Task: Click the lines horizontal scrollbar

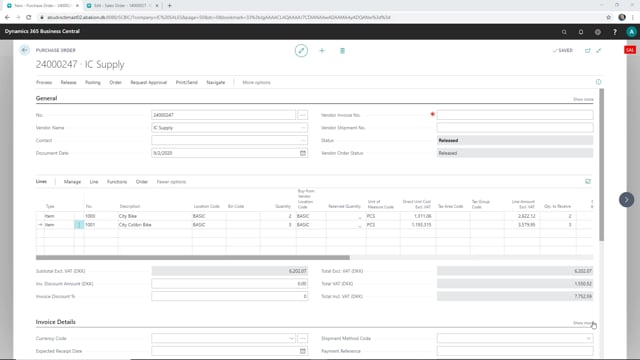Action: pos(193,258)
